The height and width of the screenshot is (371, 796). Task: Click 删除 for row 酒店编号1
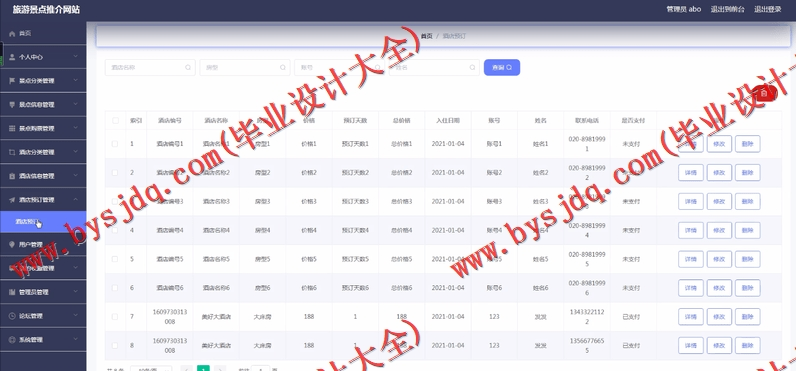pos(747,144)
